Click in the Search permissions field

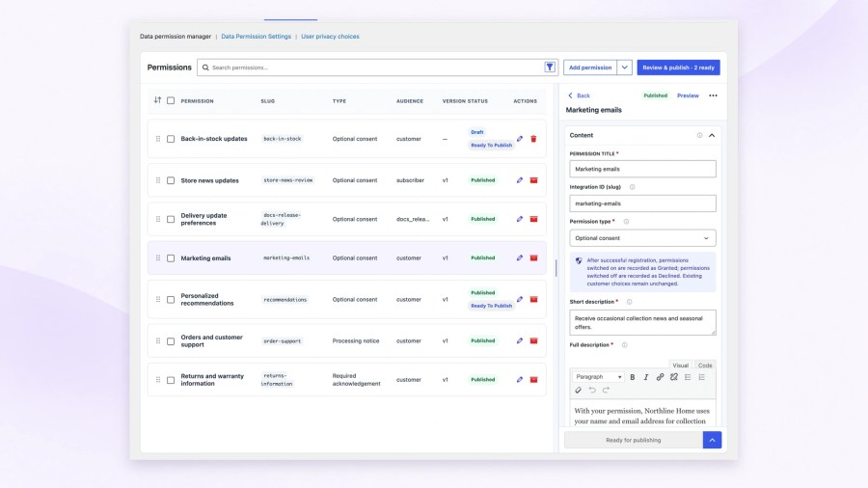coord(376,68)
